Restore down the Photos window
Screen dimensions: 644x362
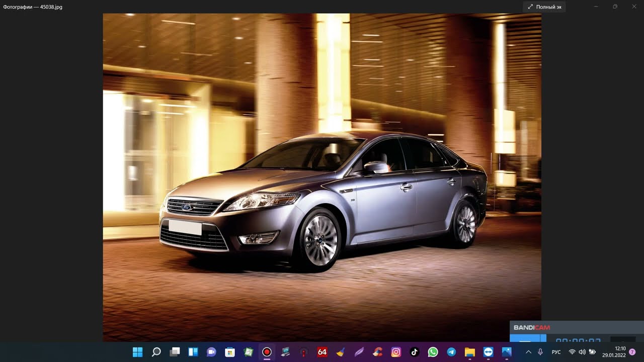(615, 7)
